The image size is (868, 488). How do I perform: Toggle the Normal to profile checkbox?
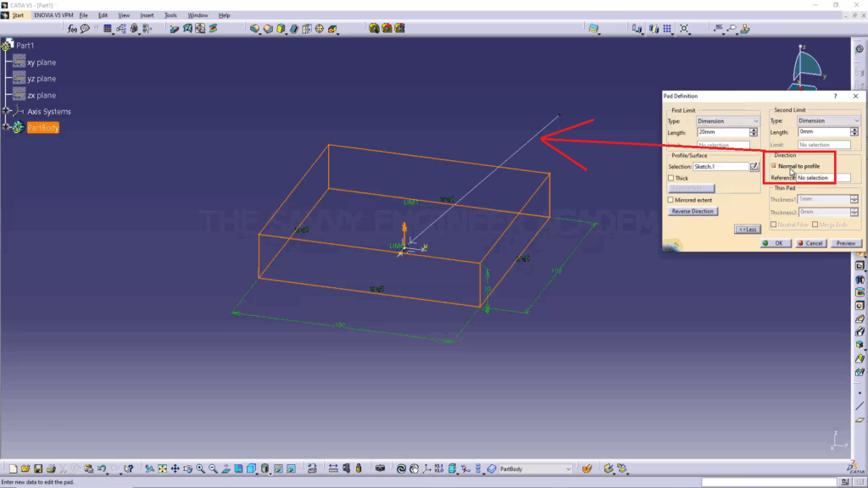[774, 166]
